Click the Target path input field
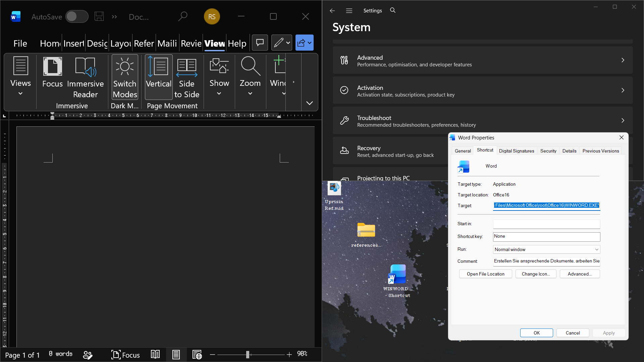Image resolution: width=644 pixels, height=362 pixels. (x=546, y=205)
